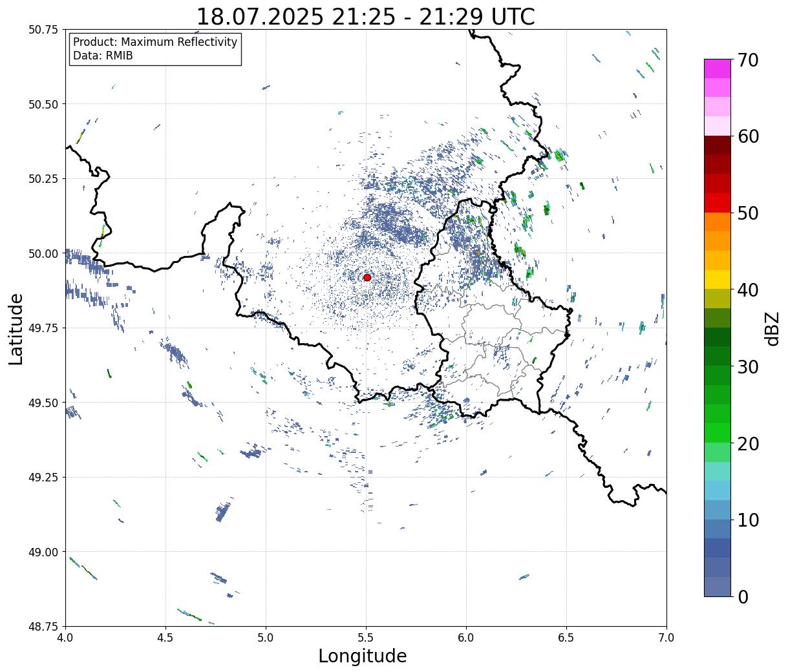Pick the bright green swatch above 20 dBZ

tap(718, 433)
